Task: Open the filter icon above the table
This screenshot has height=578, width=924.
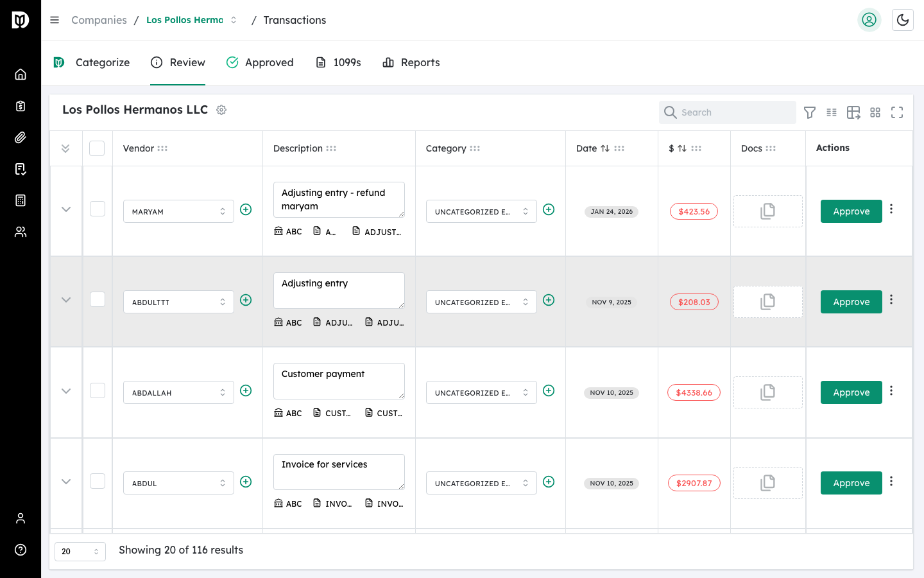Action: click(x=810, y=112)
